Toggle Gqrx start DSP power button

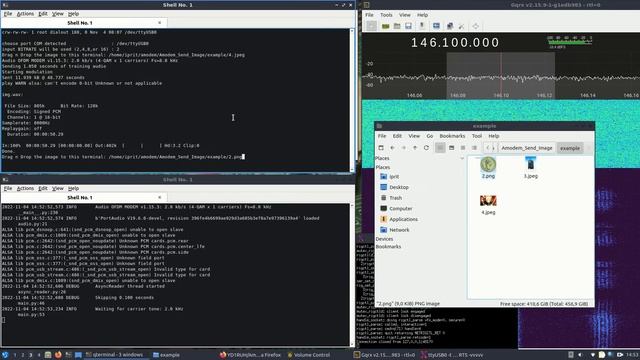click(371, 26)
